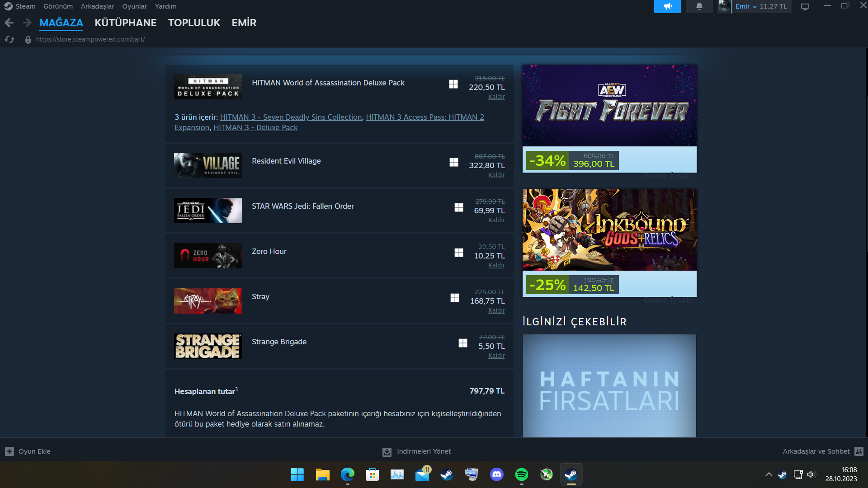868x488 pixels.
Task: Show hidden system tray icons
Action: (x=769, y=474)
